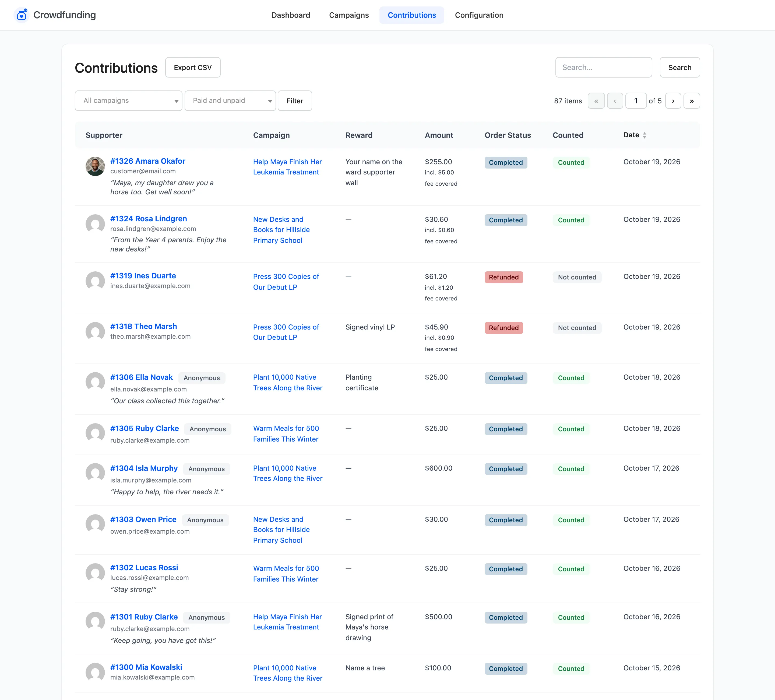Open Help Maya campaign link for Amara Okafor

(287, 167)
